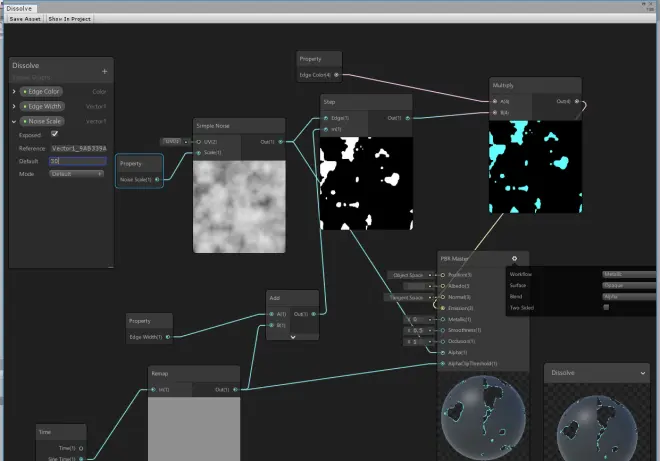Viewport: 660px width, 461px height.
Task: Click the Default value field containing 30
Action: (x=78, y=161)
